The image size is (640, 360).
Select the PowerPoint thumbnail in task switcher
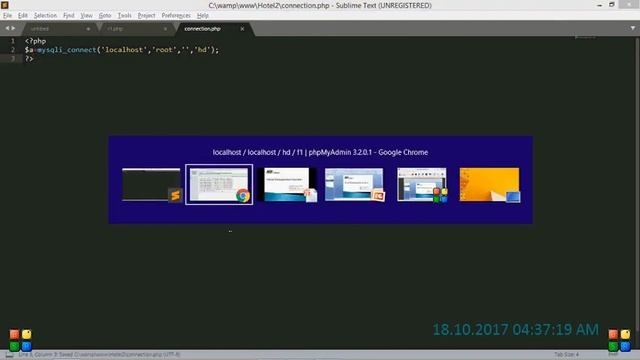point(354,184)
